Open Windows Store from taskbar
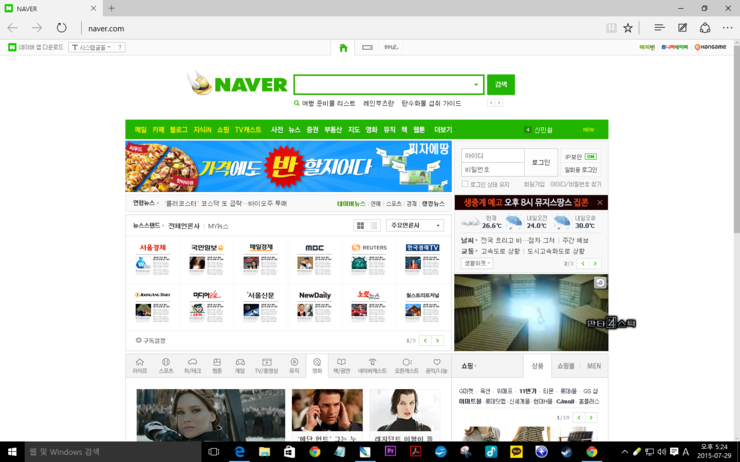The height and width of the screenshot is (462, 740). point(289,452)
